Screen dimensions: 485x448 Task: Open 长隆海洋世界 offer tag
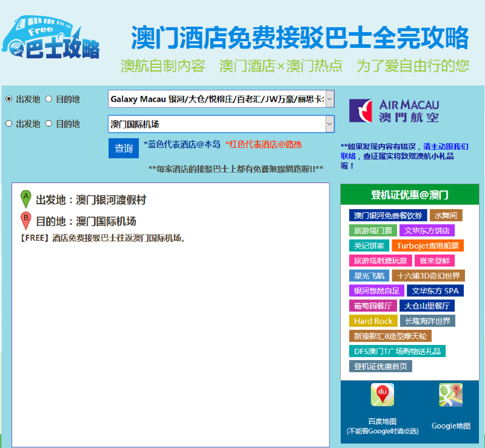[x=428, y=321]
